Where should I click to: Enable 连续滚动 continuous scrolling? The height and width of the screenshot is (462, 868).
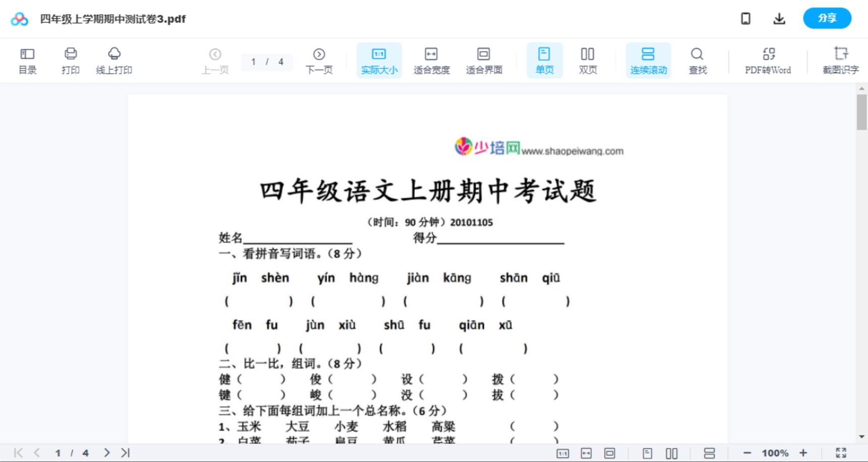coord(648,60)
